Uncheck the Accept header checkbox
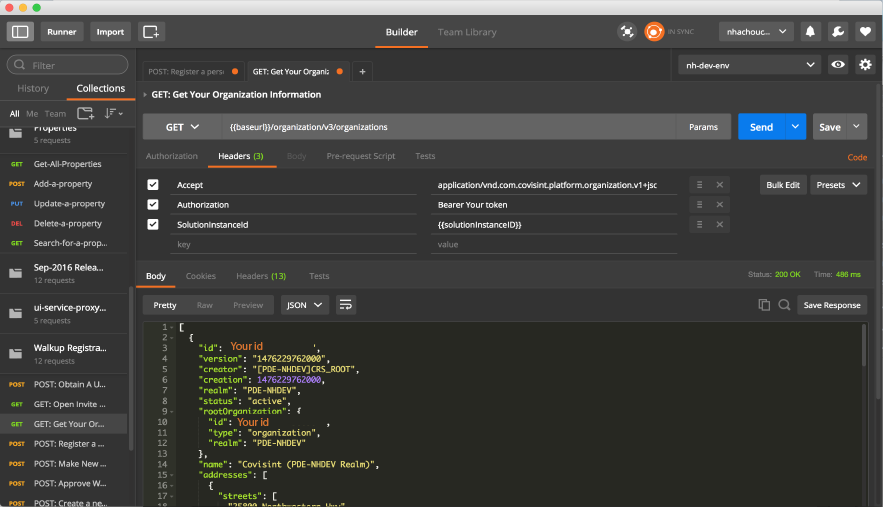The width and height of the screenshot is (883, 511). (x=153, y=185)
